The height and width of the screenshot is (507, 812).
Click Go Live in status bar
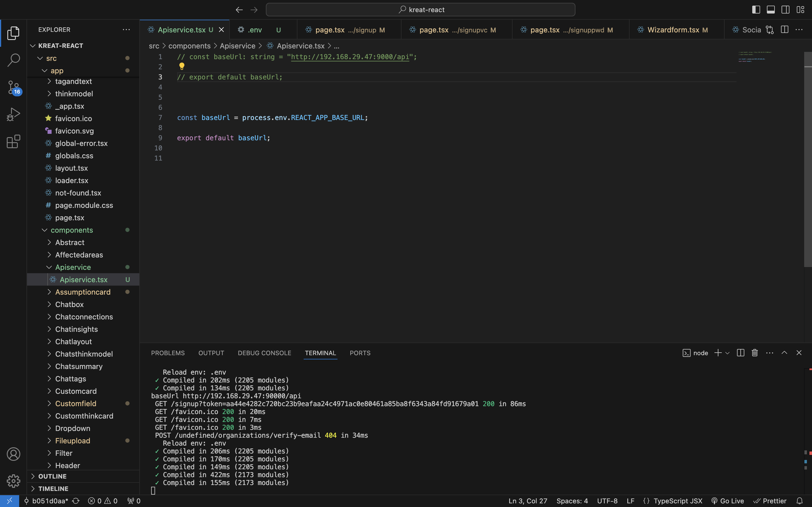pyautogui.click(x=728, y=501)
